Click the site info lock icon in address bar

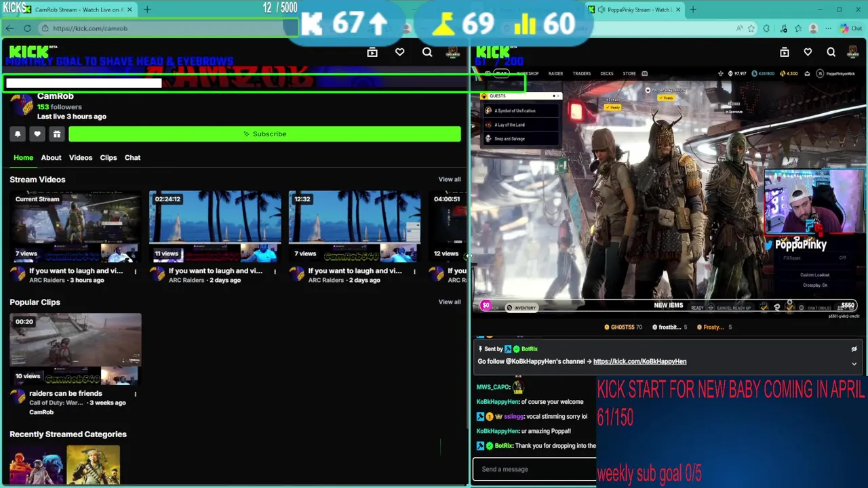point(45,28)
